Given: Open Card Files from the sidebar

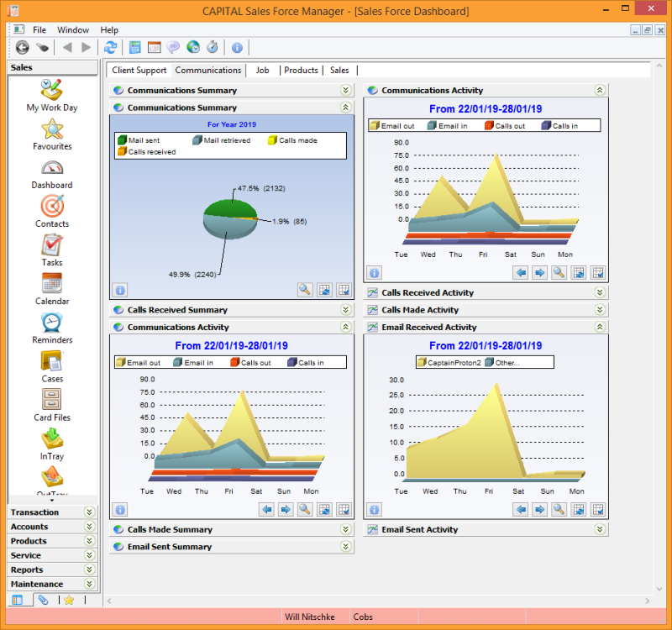Looking at the screenshot, I should point(52,406).
